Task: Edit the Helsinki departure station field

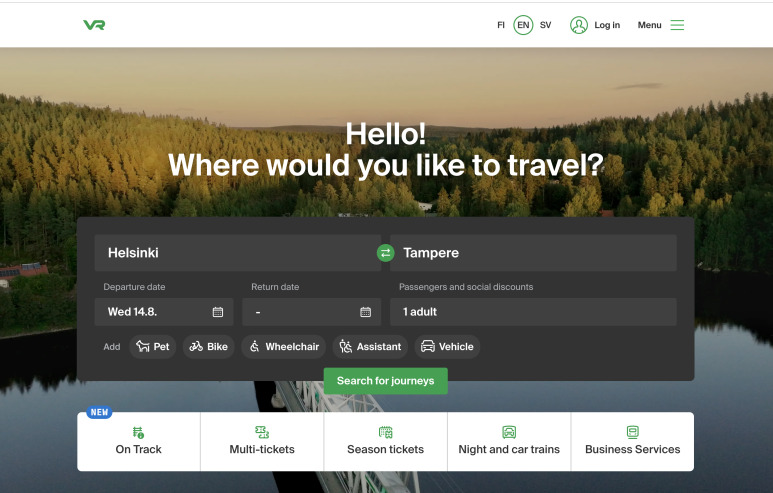Action: coord(238,253)
